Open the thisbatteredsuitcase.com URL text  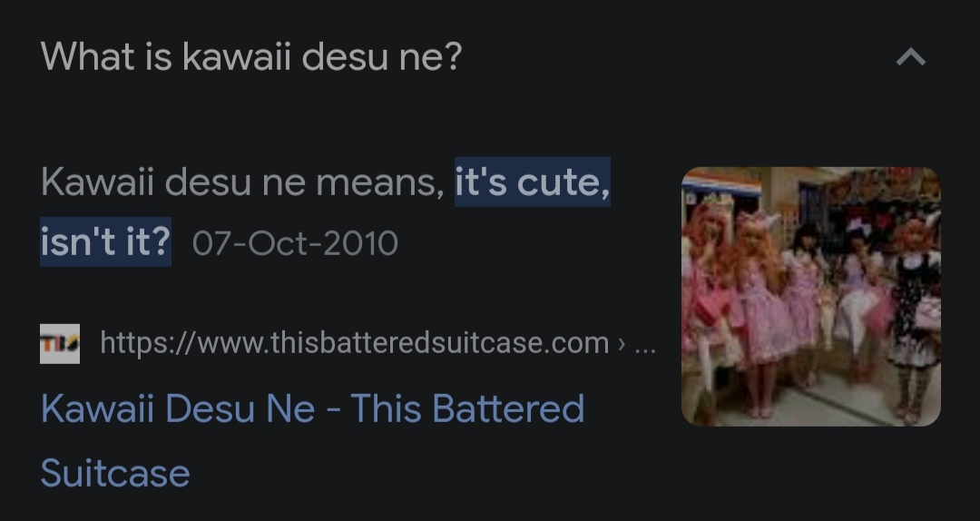point(355,343)
